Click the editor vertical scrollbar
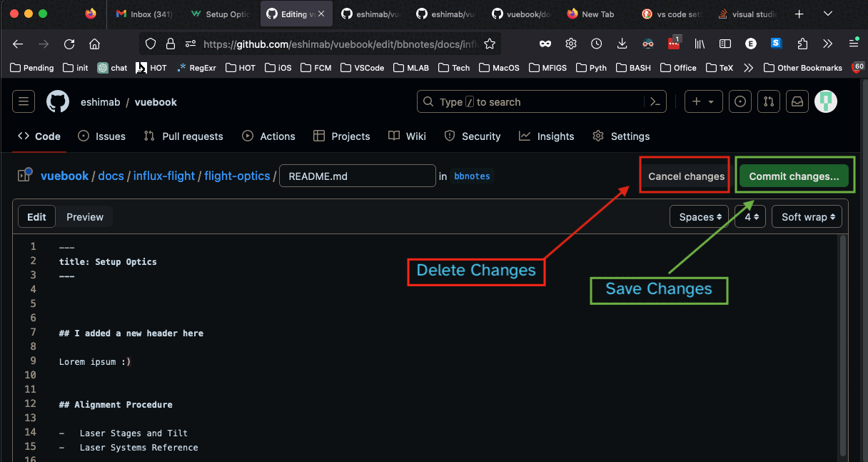 (843, 346)
